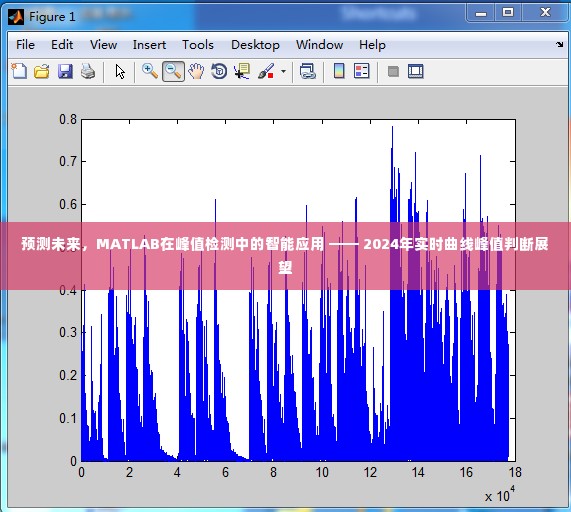The width and height of the screenshot is (571, 512).
Task: Click the Hide Plot Tools icon
Action: 393,71
